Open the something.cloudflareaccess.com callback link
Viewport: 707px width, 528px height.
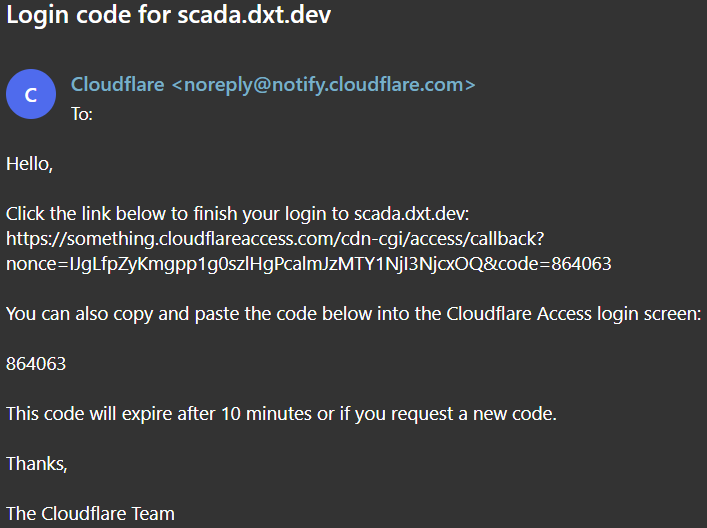point(274,238)
